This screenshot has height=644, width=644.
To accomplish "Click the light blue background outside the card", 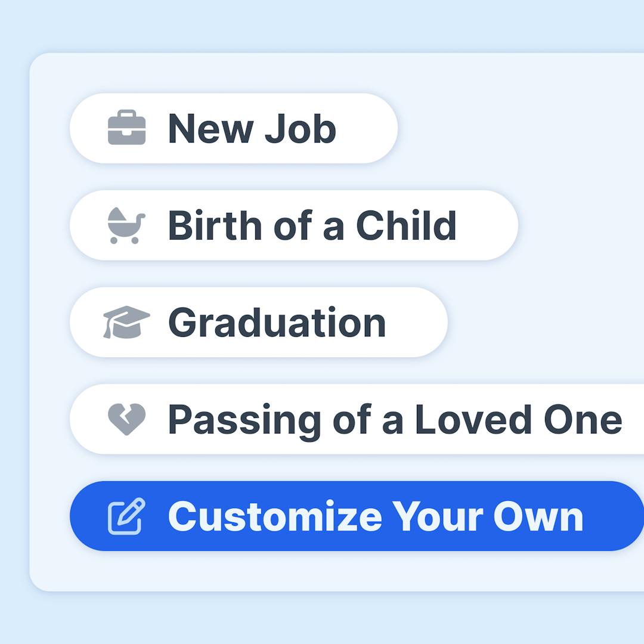I will pyautogui.click(x=322, y=24).
